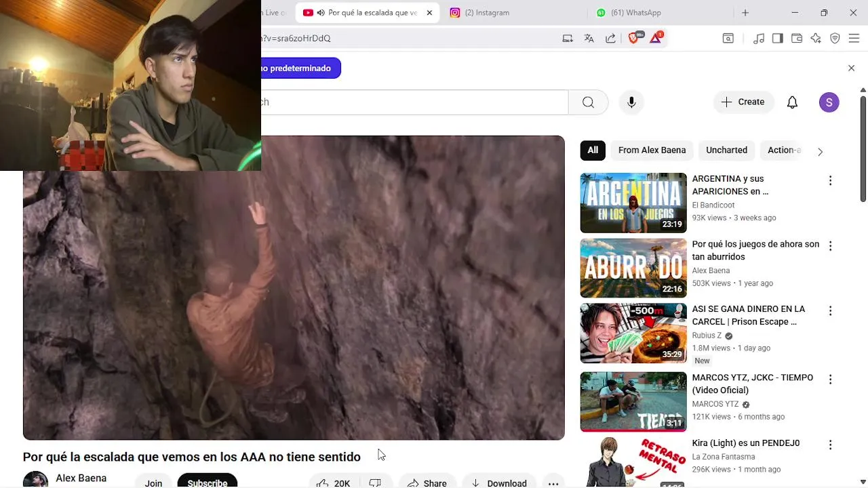The width and height of the screenshot is (868, 488).
Task: Open the tab search icon in toolbar
Action: (x=728, y=39)
